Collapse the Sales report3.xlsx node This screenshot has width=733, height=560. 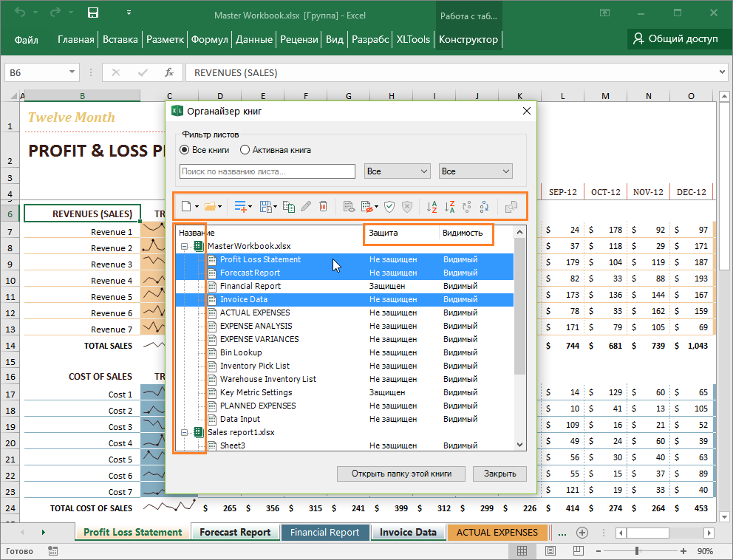pyautogui.click(x=183, y=432)
